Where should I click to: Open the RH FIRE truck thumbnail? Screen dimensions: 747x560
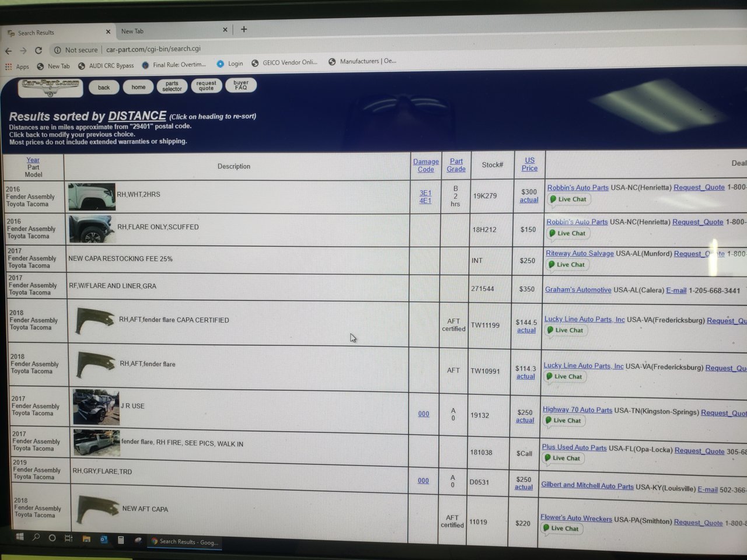(x=97, y=443)
